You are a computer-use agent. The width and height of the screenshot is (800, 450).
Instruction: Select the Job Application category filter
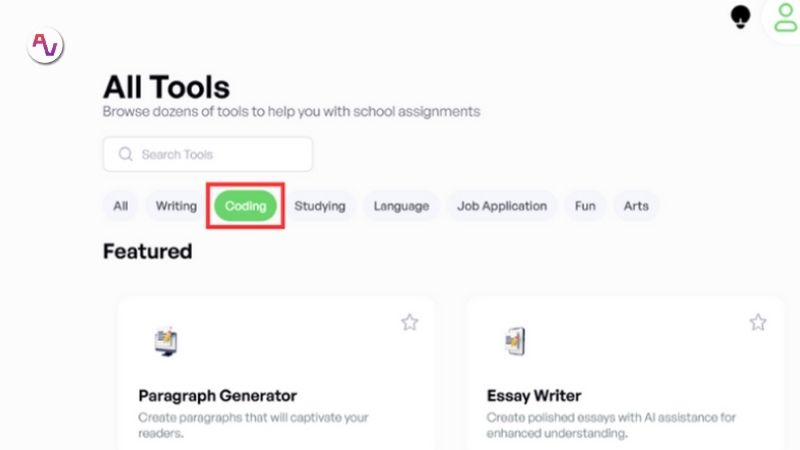[x=502, y=206]
